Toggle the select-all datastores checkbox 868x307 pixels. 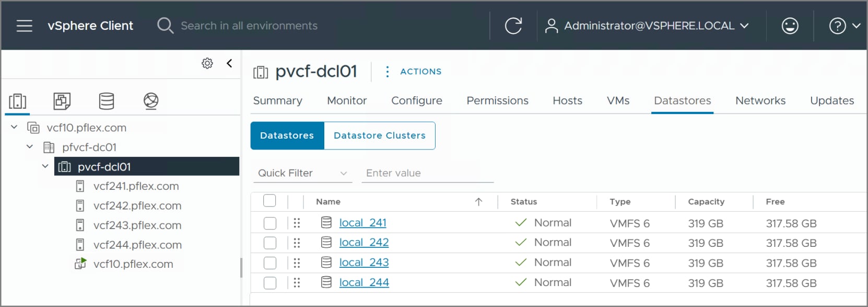click(x=269, y=201)
